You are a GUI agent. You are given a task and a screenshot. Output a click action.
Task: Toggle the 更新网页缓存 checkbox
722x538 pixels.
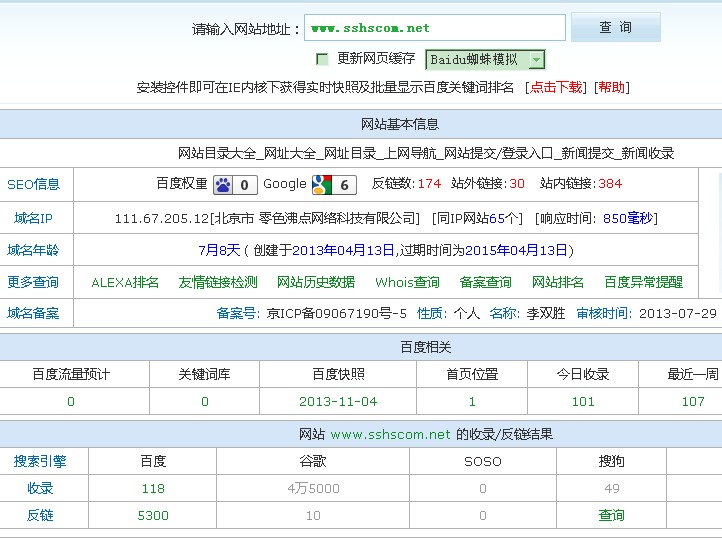click(322, 59)
